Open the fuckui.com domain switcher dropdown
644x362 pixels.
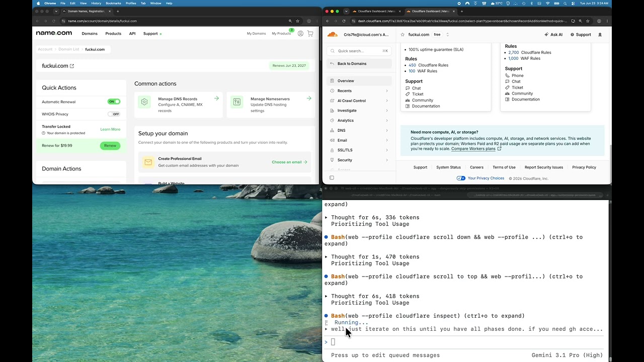447,35
